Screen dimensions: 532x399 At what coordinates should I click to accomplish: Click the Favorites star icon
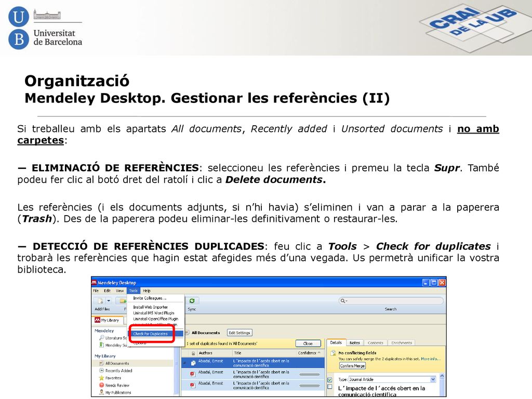pos(101,378)
